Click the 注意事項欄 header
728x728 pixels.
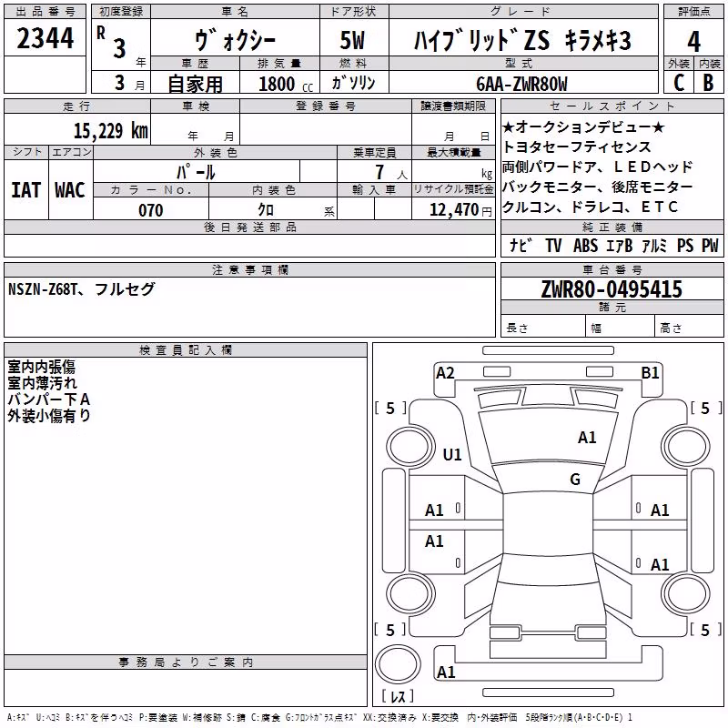coord(249,269)
